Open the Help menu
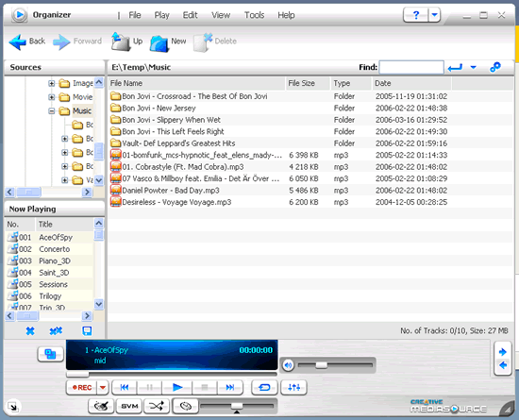Viewport: 519px width, 420px height. pos(286,15)
